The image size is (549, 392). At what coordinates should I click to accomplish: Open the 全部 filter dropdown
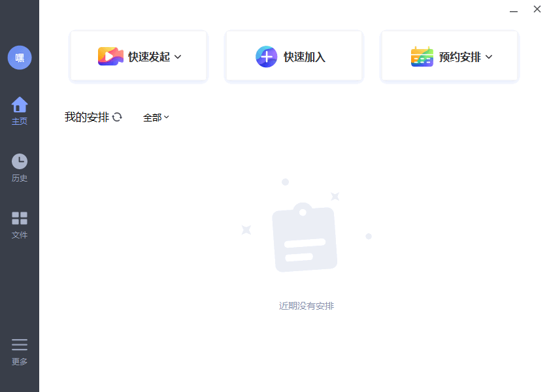pyautogui.click(x=157, y=117)
